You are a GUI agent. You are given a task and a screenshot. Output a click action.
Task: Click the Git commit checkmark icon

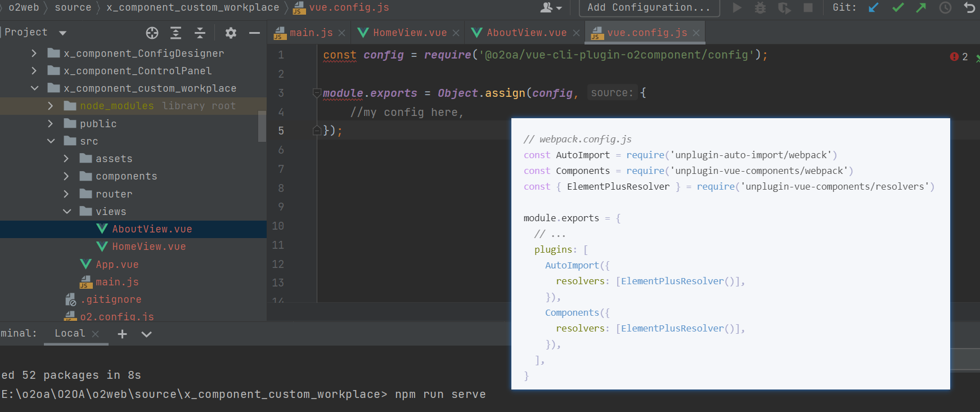click(x=898, y=8)
